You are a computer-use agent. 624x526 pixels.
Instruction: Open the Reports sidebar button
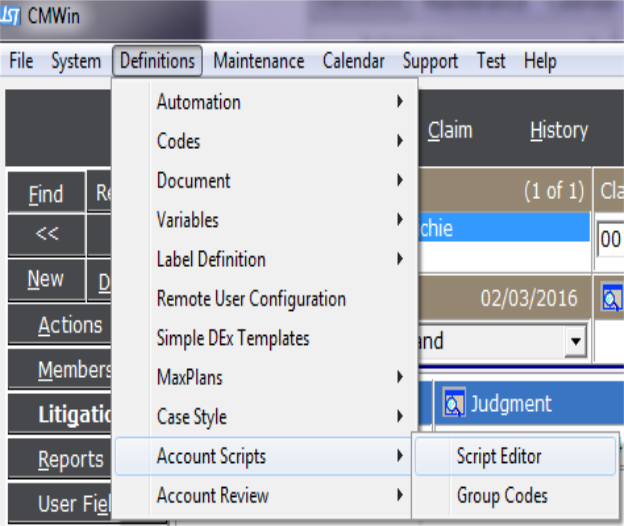(x=70, y=460)
